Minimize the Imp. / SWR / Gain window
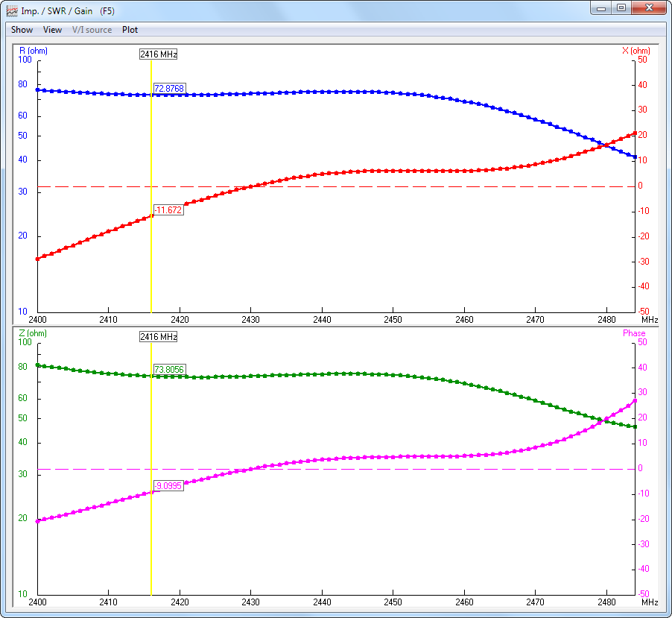The height and width of the screenshot is (618, 672). 602,8
